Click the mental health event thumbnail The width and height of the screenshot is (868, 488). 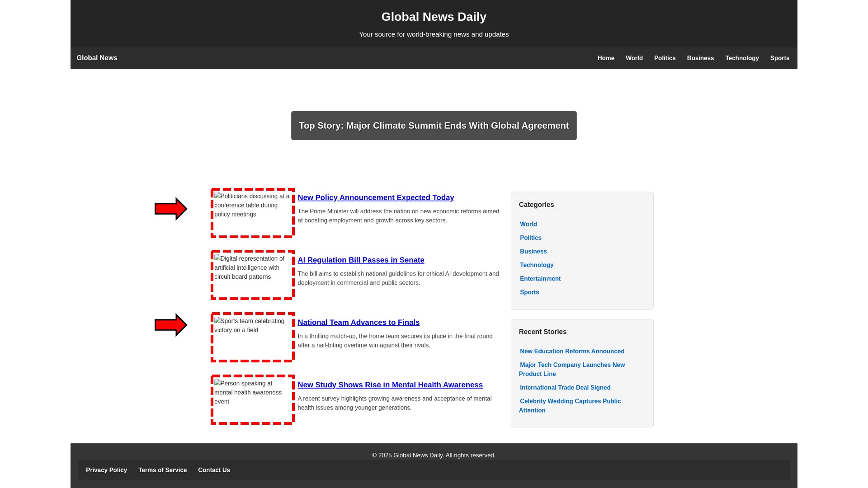(252, 400)
